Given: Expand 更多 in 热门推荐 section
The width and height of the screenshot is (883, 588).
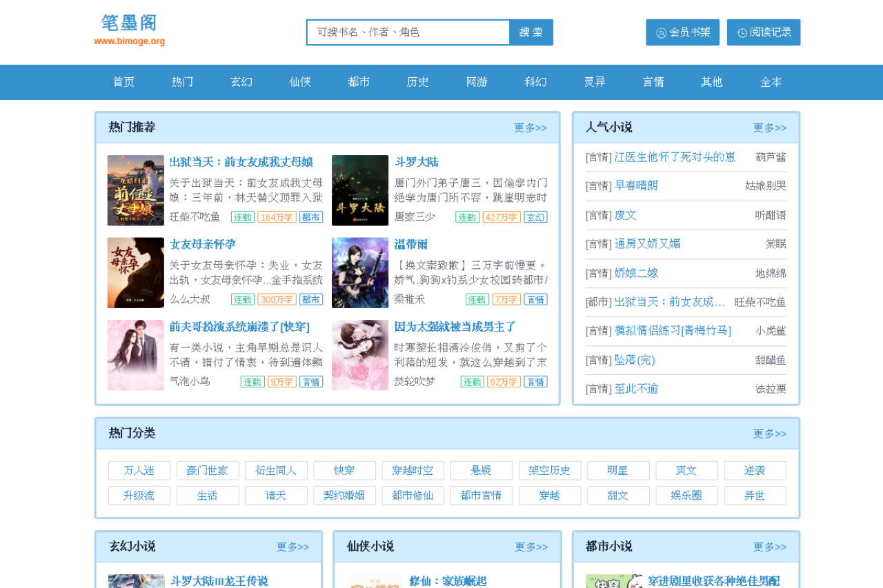Looking at the screenshot, I should [x=530, y=128].
